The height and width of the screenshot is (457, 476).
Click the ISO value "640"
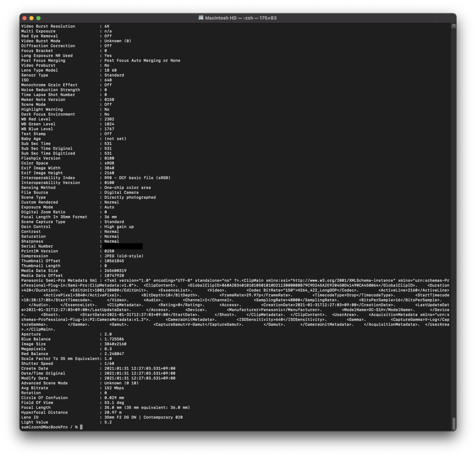(108, 80)
